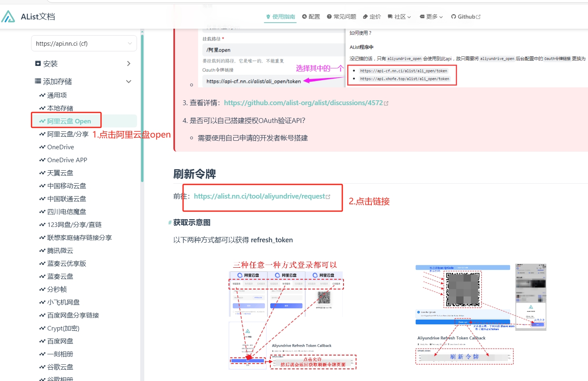Select 分秒帧 in sidebar
The width and height of the screenshot is (588, 381).
point(57,289)
